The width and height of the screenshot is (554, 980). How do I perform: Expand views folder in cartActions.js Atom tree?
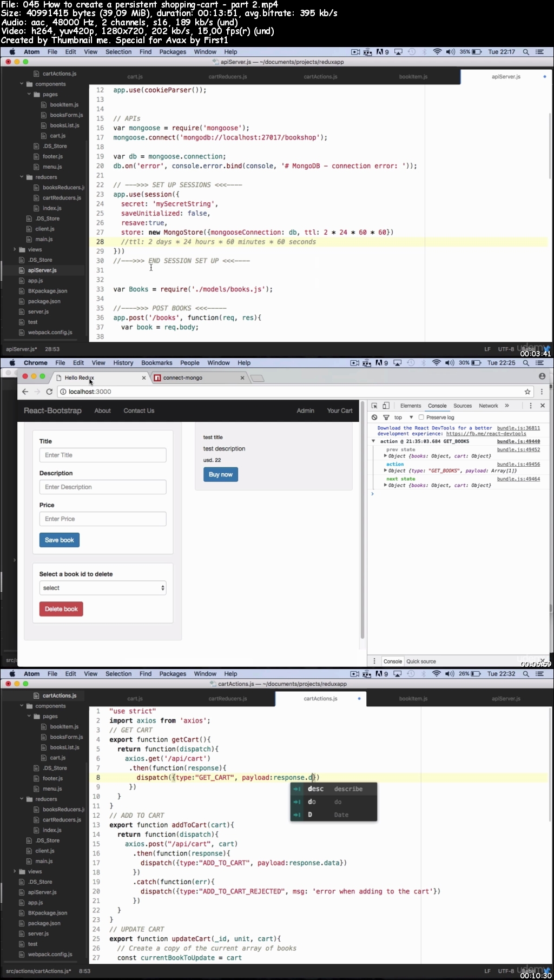coord(15,871)
